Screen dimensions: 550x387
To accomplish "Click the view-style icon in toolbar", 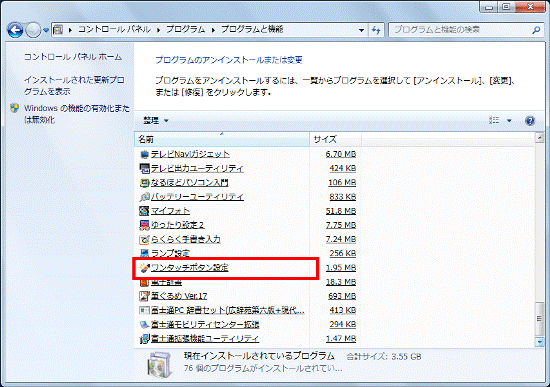I will tap(494, 120).
